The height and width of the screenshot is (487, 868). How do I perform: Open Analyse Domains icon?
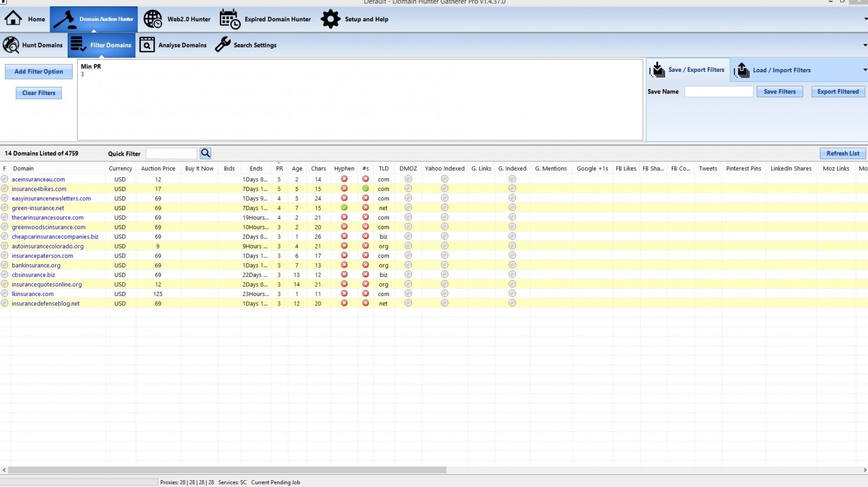(147, 45)
